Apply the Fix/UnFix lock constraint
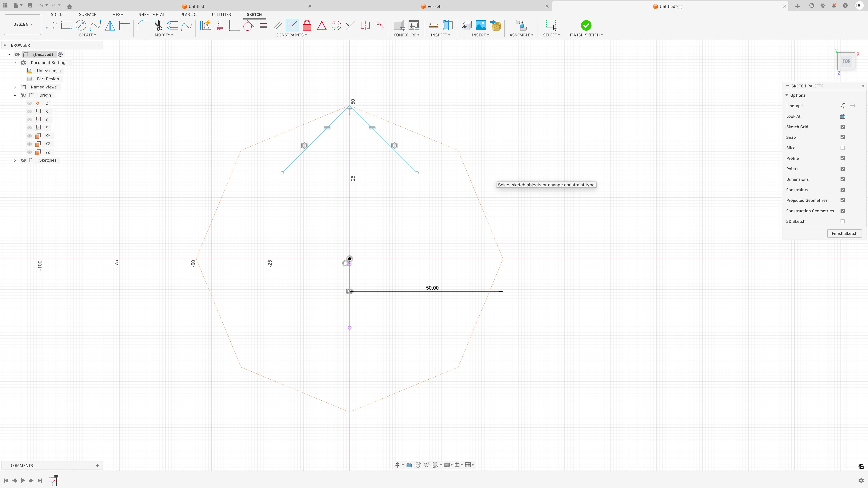868x488 pixels. click(307, 25)
